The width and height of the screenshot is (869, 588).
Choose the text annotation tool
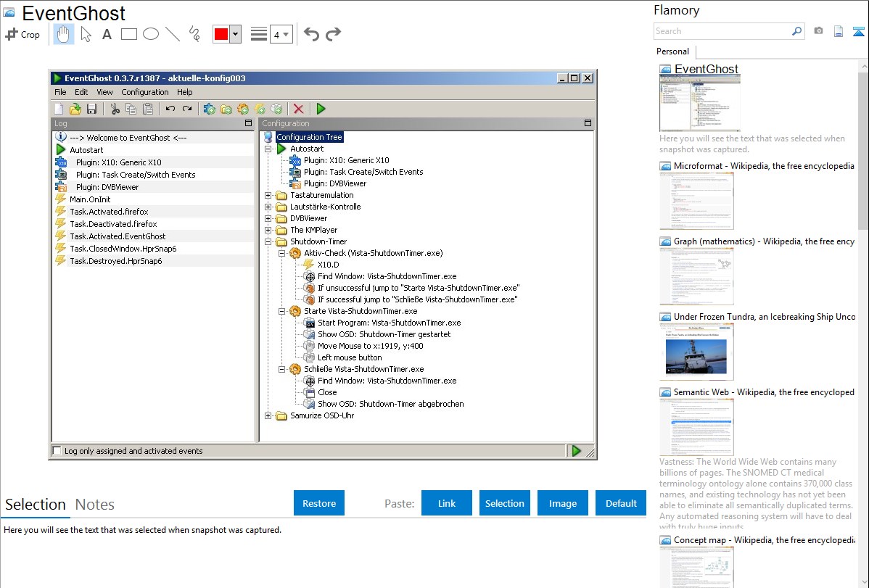pos(107,34)
